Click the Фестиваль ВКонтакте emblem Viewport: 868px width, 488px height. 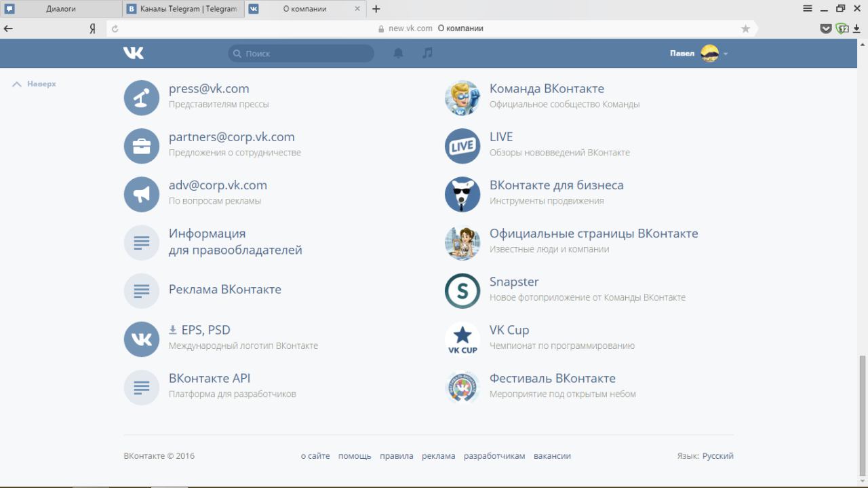pyautogui.click(x=462, y=387)
